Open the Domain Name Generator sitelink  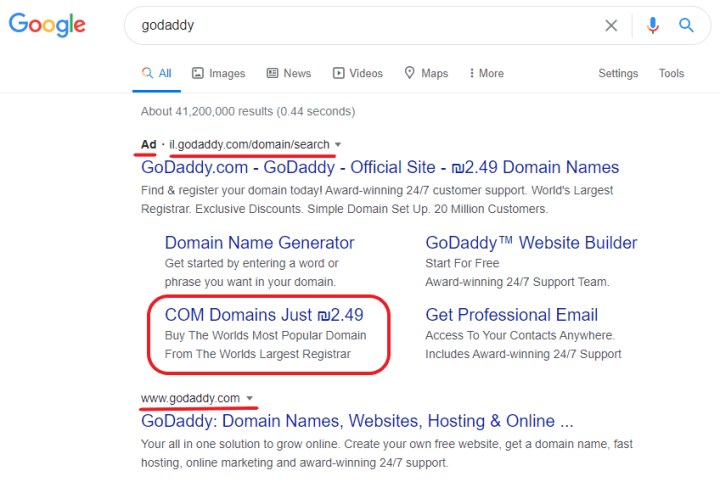pos(259,242)
